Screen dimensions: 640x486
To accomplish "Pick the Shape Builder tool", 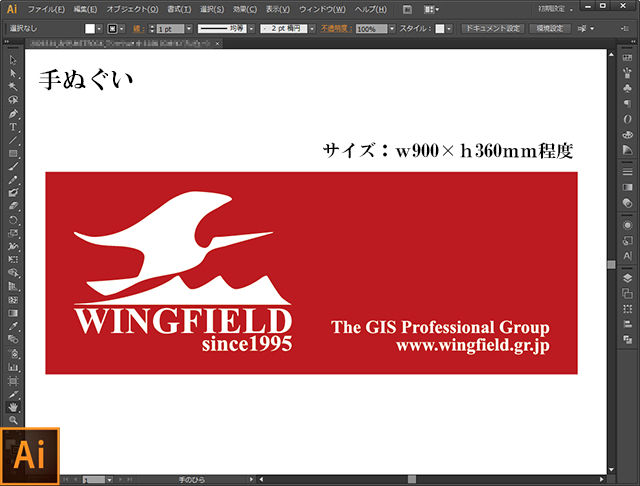I will coord(13,273).
